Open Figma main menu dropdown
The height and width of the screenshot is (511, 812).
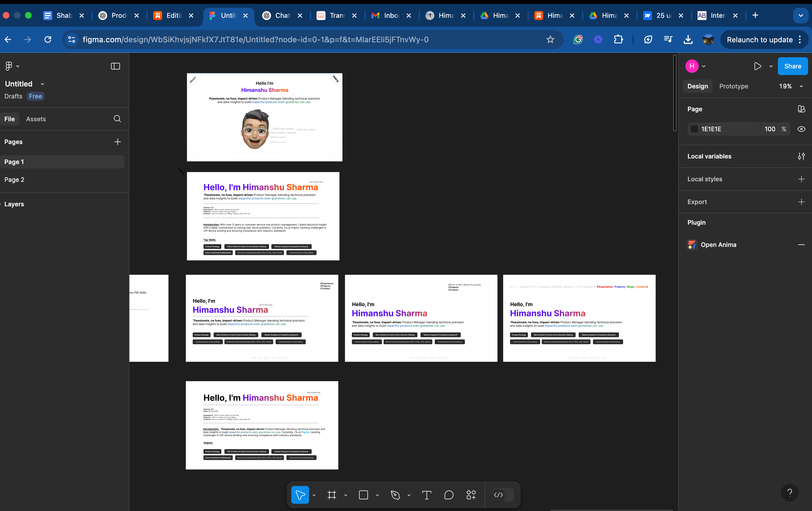12,66
